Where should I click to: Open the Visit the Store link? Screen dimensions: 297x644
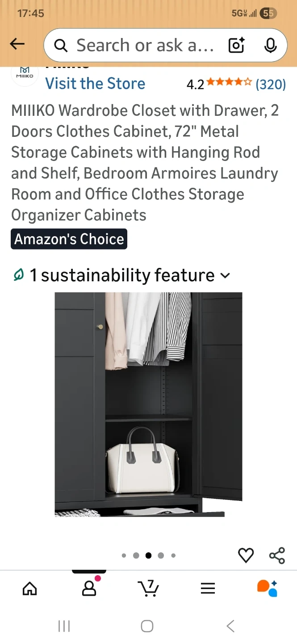[x=95, y=84]
